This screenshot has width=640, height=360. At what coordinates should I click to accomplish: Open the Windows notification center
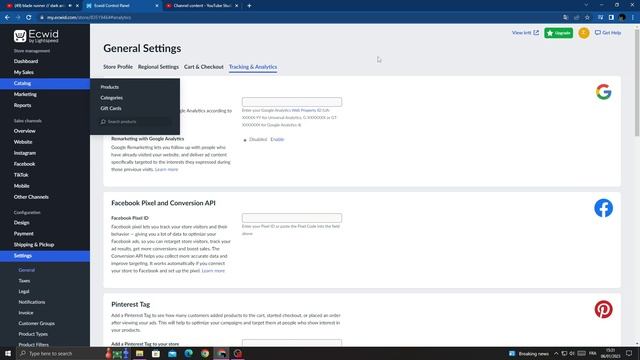pyautogui.click(x=629, y=353)
